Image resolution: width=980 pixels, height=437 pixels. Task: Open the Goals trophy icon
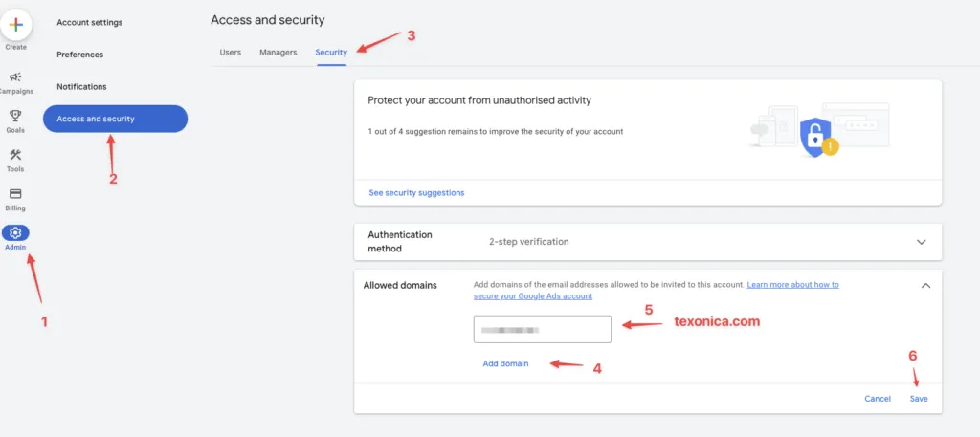15,116
